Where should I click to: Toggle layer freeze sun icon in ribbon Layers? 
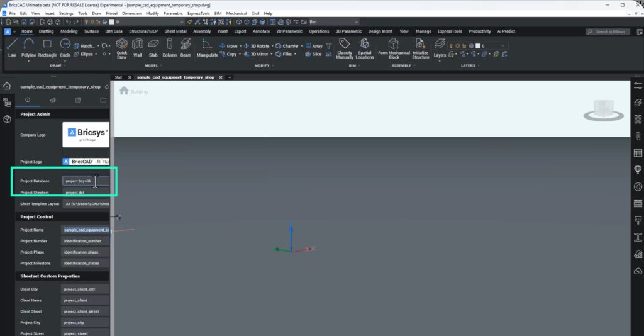pos(458,46)
